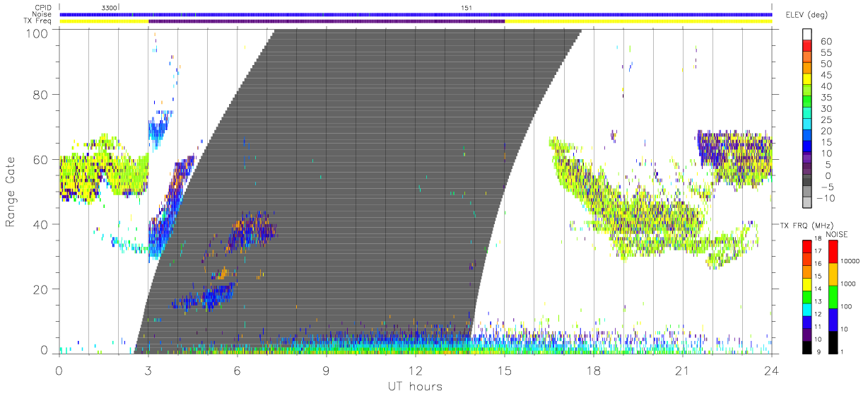The width and height of the screenshot is (868, 401).
Task: Click ELEV colorbar segment between 30 and 35
Action: pyautogui.click(x=809, y=103)
